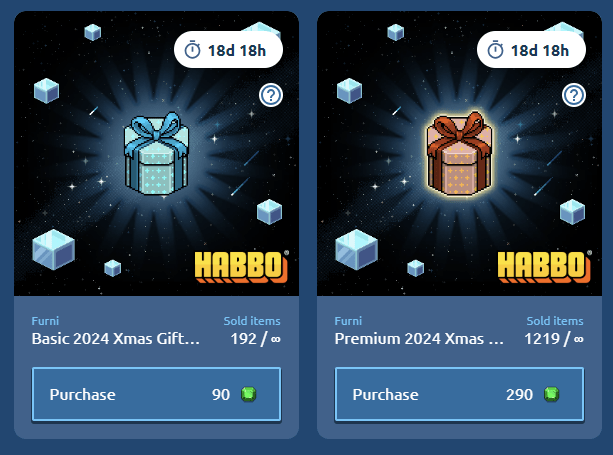Click the large ice cube on Premium artwork

[x=357, y=249]
